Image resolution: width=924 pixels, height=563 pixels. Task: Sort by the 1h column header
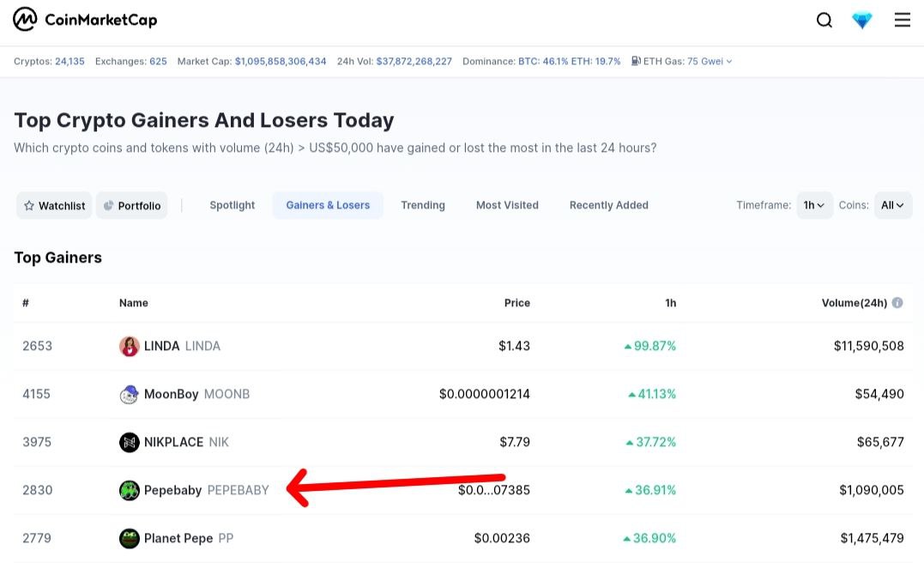coord(671,303)
